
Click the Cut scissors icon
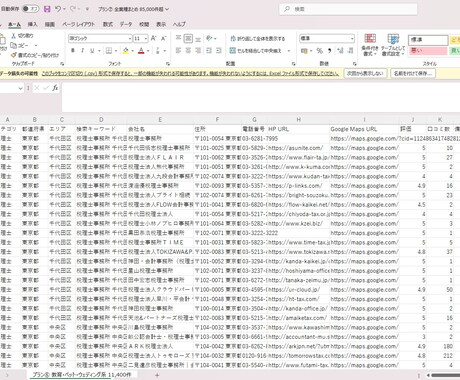point(13,36)
